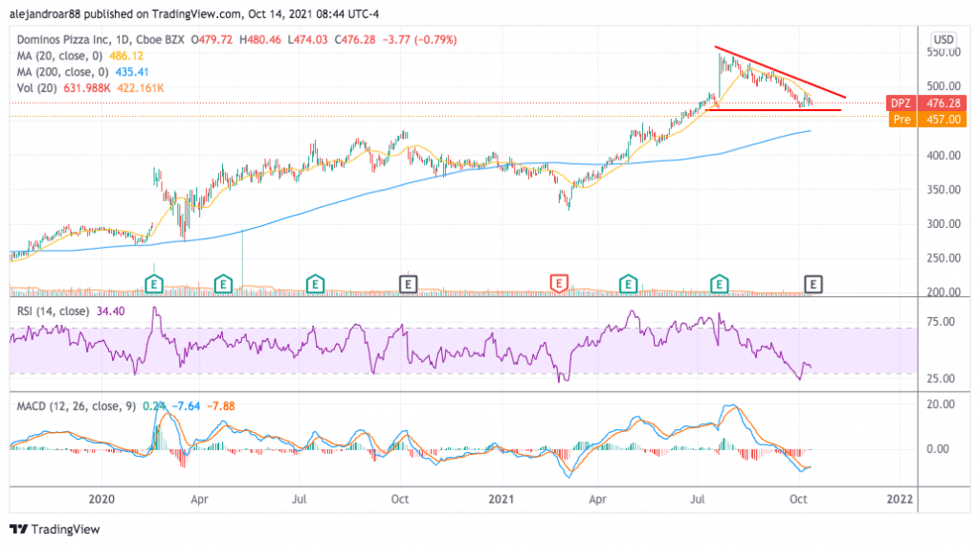This screenshot has width=980, height=546.
Task: Click the green earnings marker near May 2020
Action: tap(223, 284)
